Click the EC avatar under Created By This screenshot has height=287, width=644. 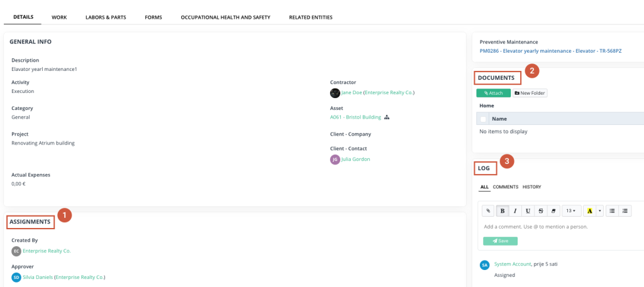tap(16, 251)
